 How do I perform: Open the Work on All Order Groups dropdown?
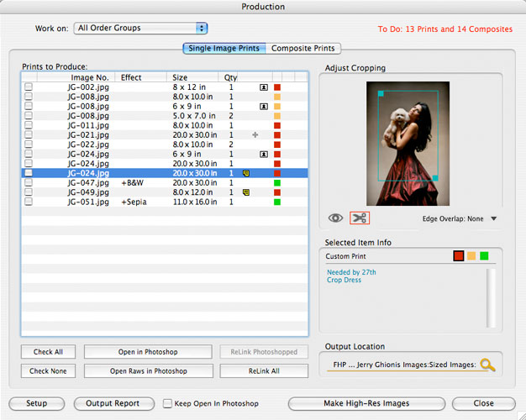[140, 29]
